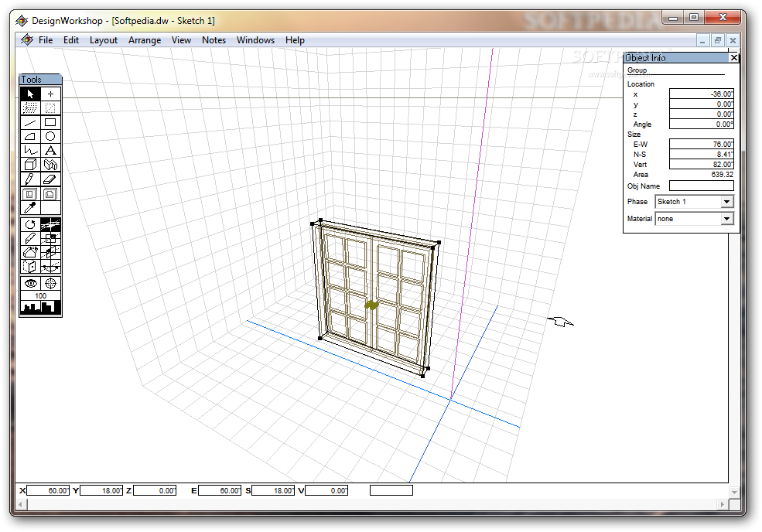Pick the circle tool
This screenshot has width=762, height=532.
pos(50,137)
